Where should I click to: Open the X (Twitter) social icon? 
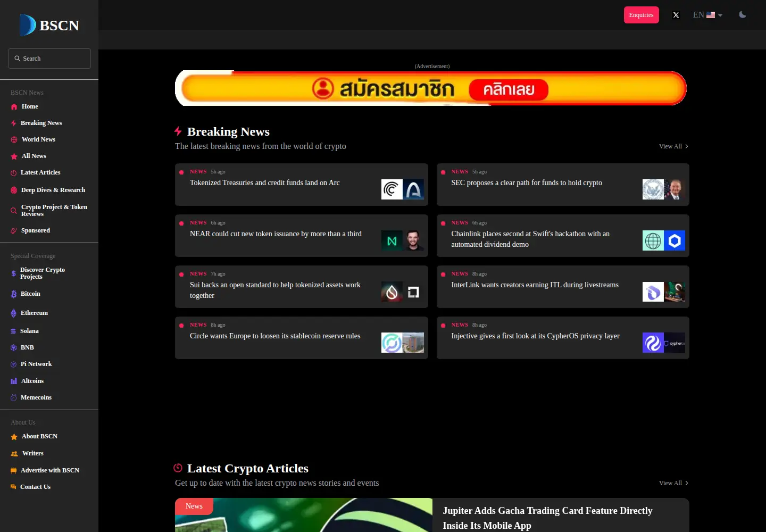(x=676, y=15)
